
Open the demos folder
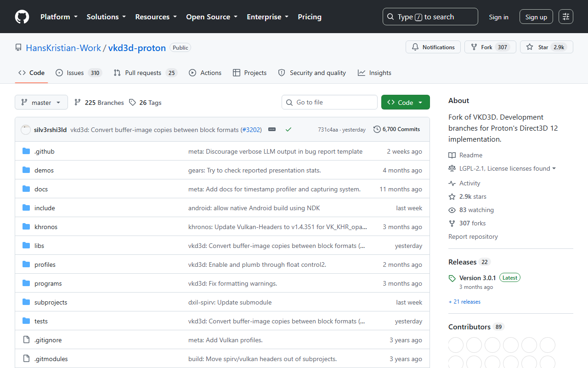44,170
